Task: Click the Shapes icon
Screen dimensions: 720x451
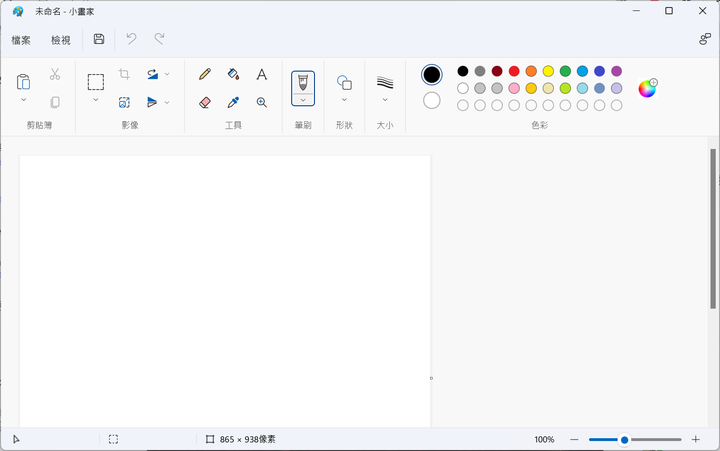Action: click(x=344, y=83)
